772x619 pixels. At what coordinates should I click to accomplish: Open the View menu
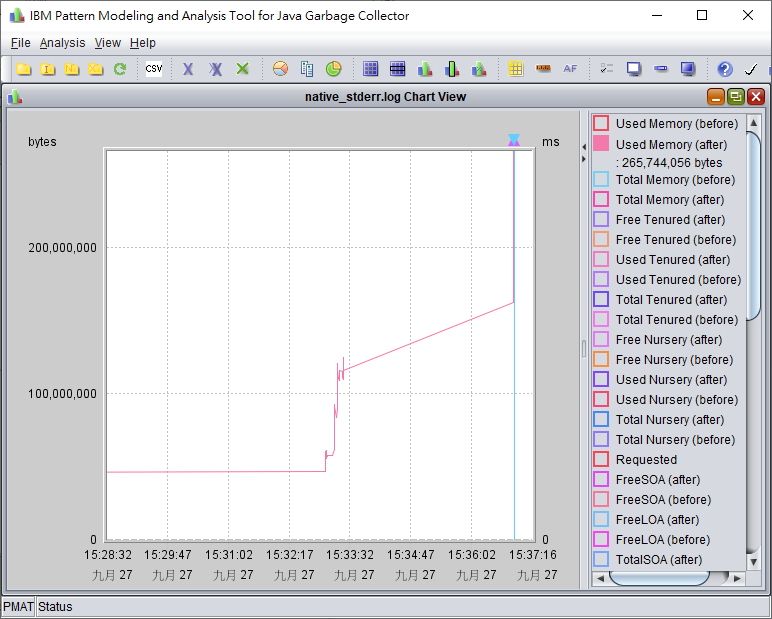click(x=108, y=43)
